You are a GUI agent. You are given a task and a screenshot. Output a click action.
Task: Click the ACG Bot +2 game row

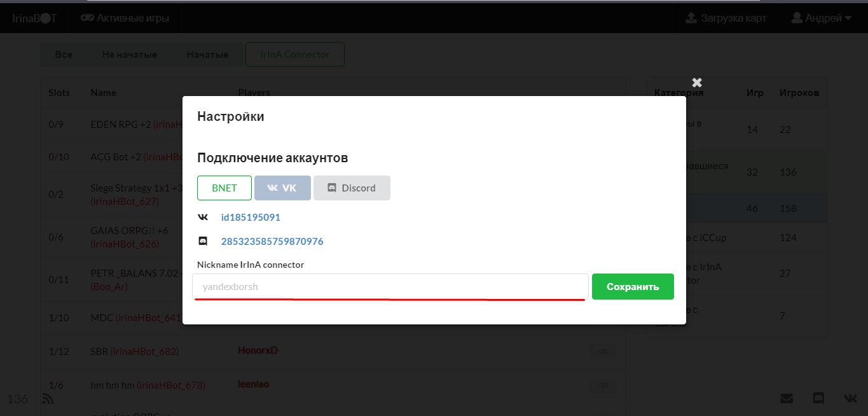click(333, 156)
